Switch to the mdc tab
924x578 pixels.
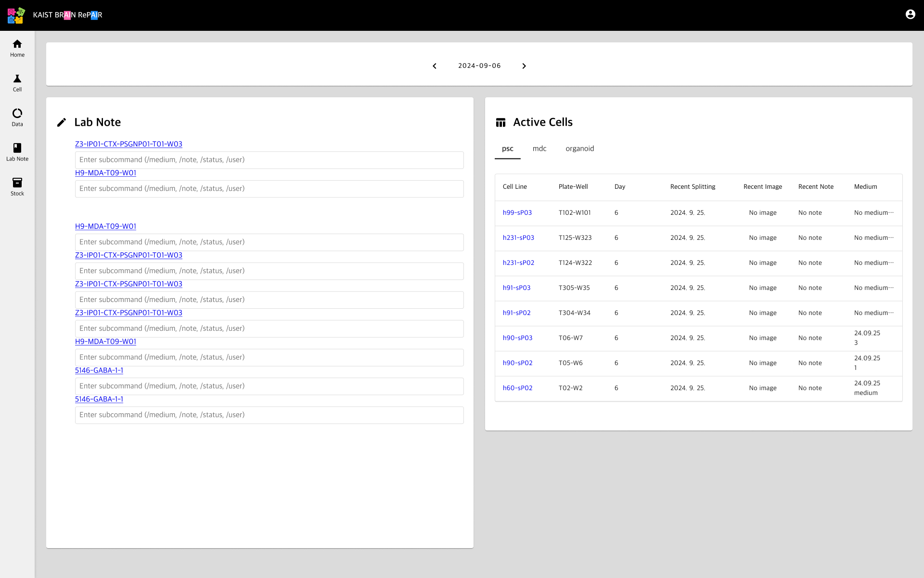(539, 149)
